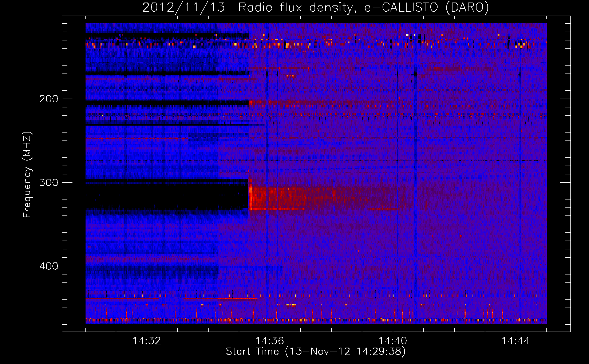
Task: Click the 300 frequency tick label
Action: pos(49,182)
